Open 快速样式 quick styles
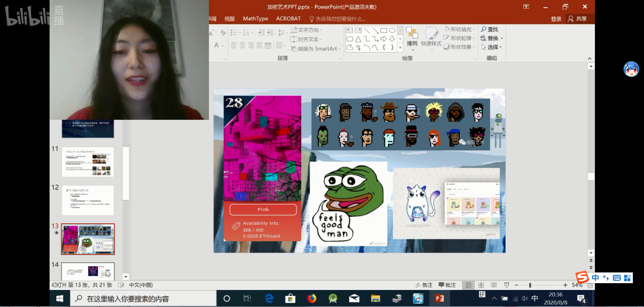 (431, 38)
